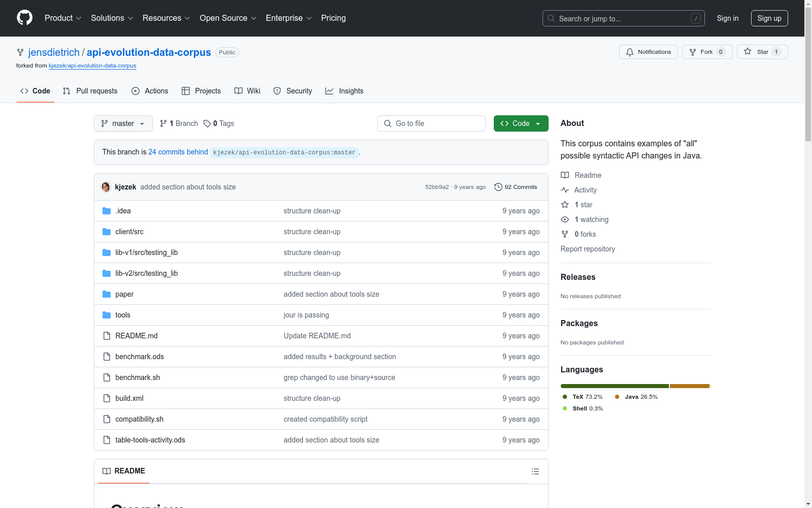Image resolution: width=812 pixels, height=508 pixels.
Task: Click the Java language bar segment
Action: point(690,386)
